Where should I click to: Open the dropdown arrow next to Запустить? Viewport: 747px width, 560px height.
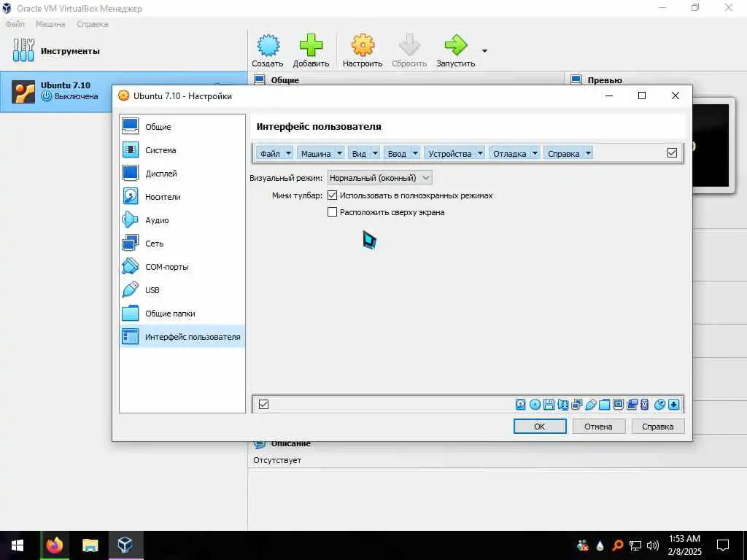(x=484, y=50)
